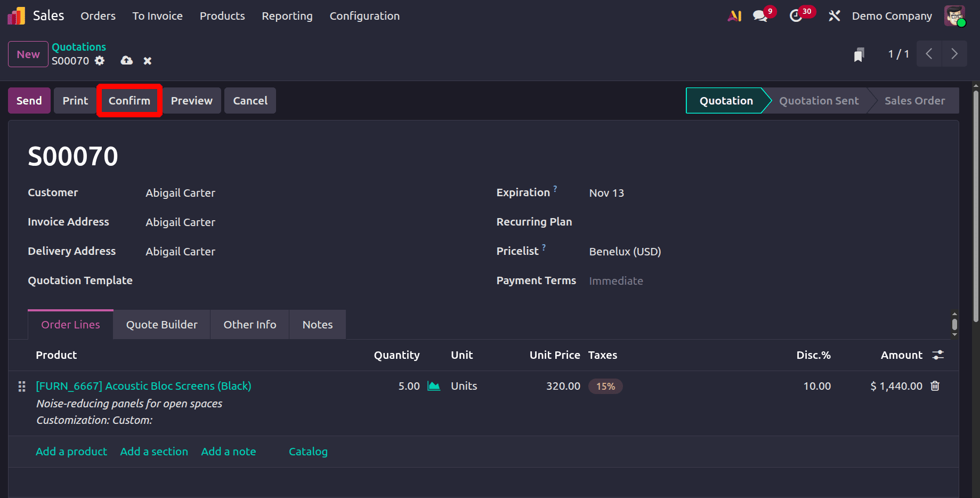The height and width of the screenshot is (498, 980).
Task: Edit the unit price 320.00 cell
Action: (563, 386)
